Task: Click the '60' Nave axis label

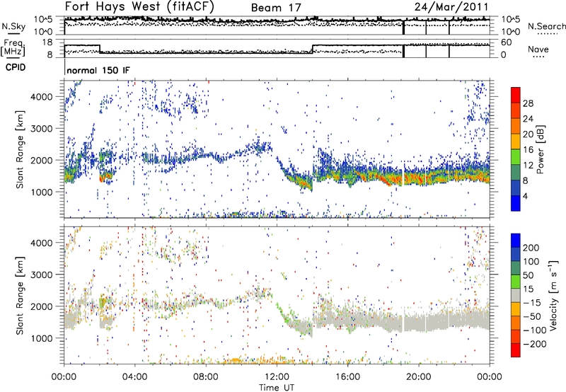Action: tap(507, 42)
